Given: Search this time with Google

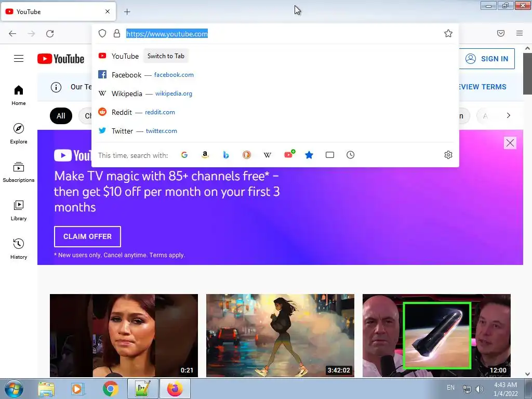Looking at the screenshot, I should click(x=184, y=155).
